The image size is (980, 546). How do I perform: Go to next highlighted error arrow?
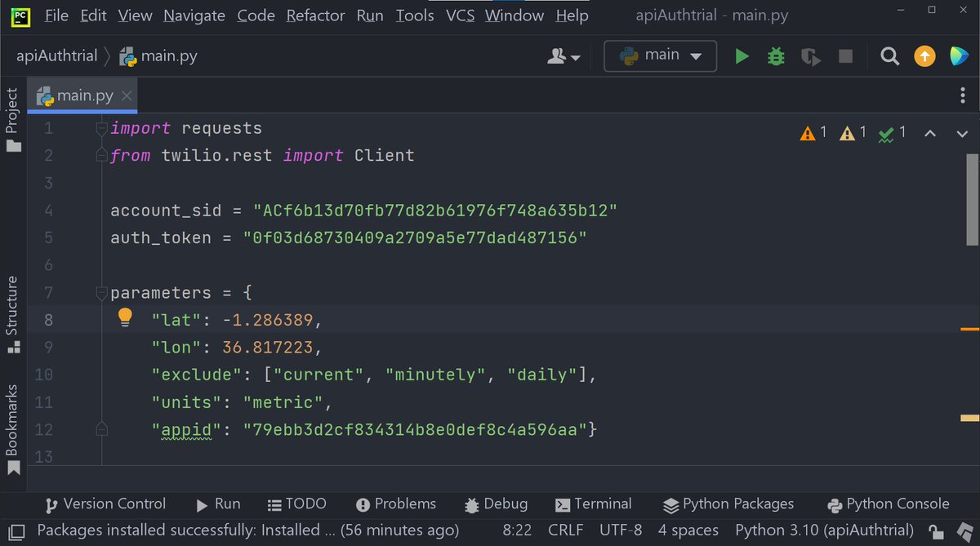click(x=961, y=134)
